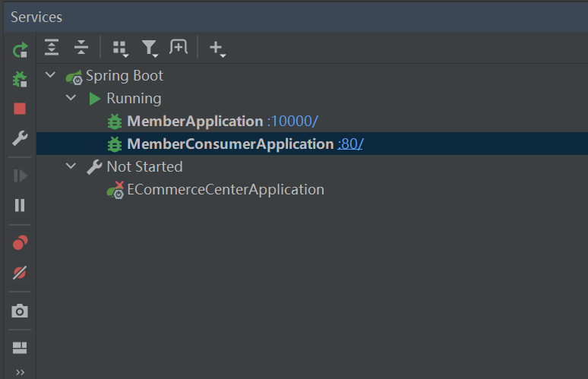Expand All services in the toolbar
This screenshot has width=588, height=379.
51,47
